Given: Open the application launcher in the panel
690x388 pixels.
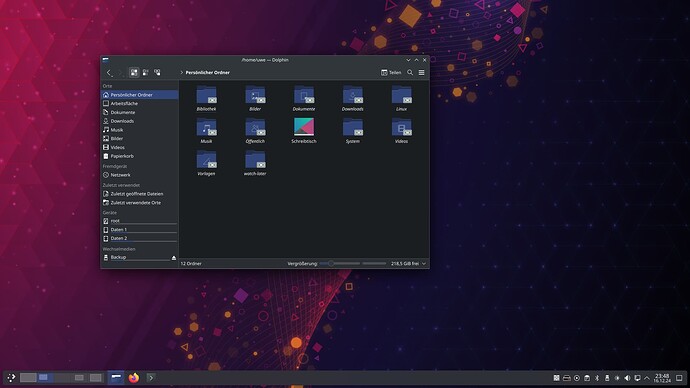Looking at the screenshot, I should pyautogui.click(x=11, y=377).
